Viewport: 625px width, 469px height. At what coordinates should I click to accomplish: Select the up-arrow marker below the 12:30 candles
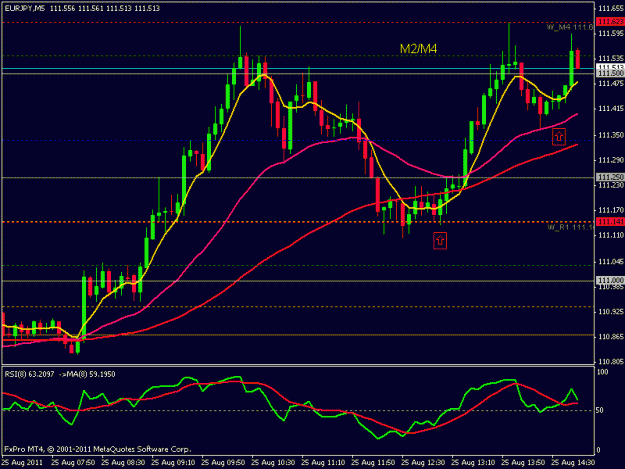(x=440, y=241)
